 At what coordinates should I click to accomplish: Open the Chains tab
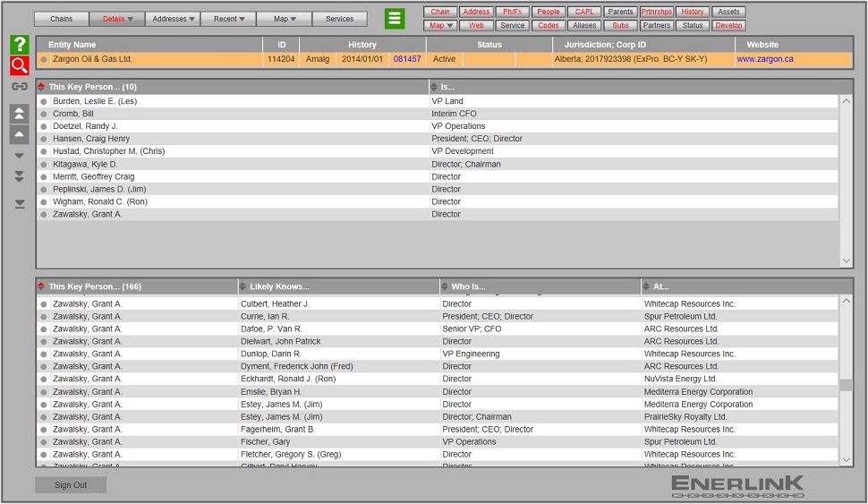point(62,19)
